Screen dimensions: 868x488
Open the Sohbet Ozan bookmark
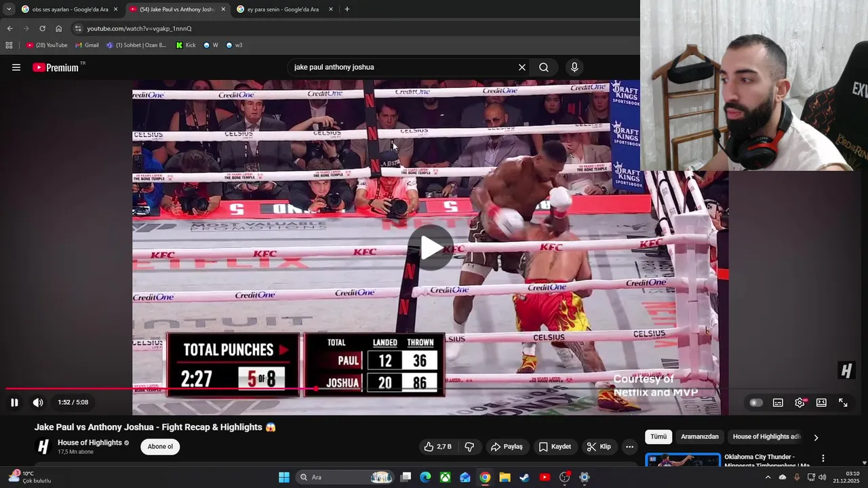136,45
